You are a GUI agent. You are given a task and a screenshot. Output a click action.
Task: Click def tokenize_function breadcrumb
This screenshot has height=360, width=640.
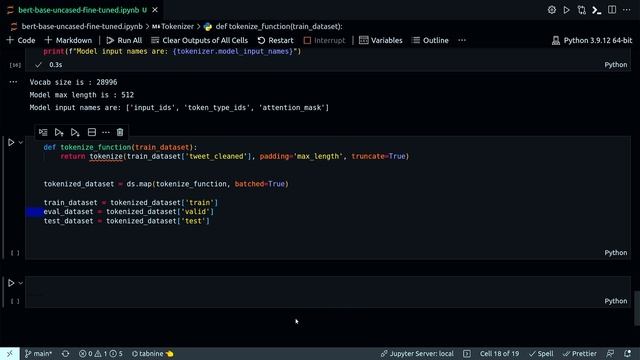click(x=273, y=27)
